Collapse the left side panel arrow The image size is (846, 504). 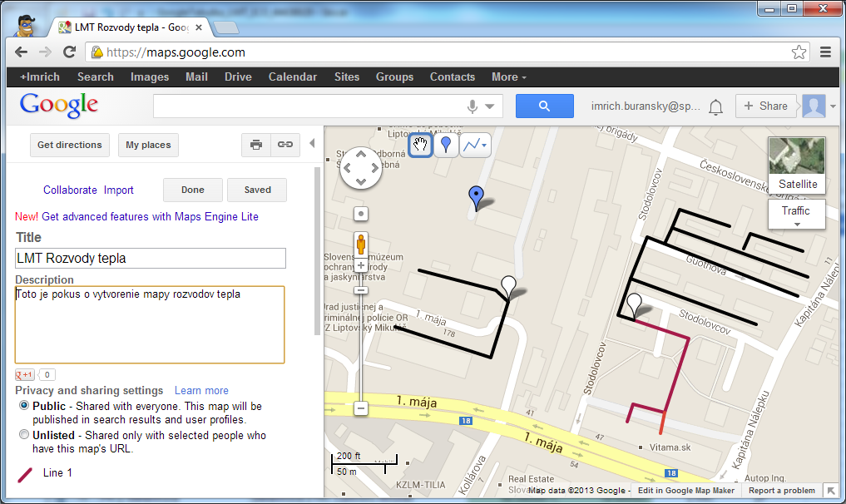[312, 144]
